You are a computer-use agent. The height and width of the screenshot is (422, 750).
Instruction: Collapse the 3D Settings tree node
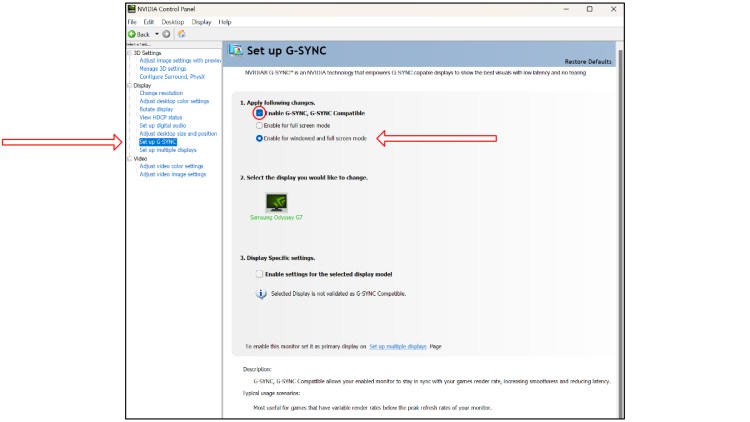129,53
